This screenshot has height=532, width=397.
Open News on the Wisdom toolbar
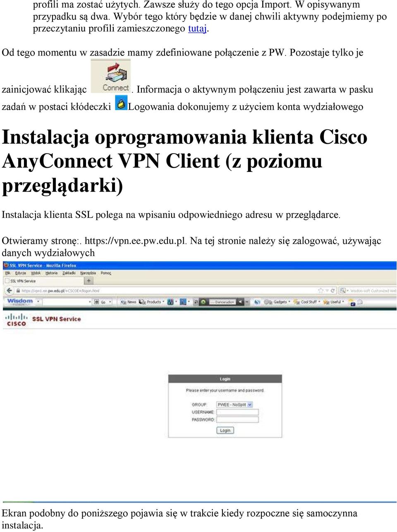pos(128,302)
